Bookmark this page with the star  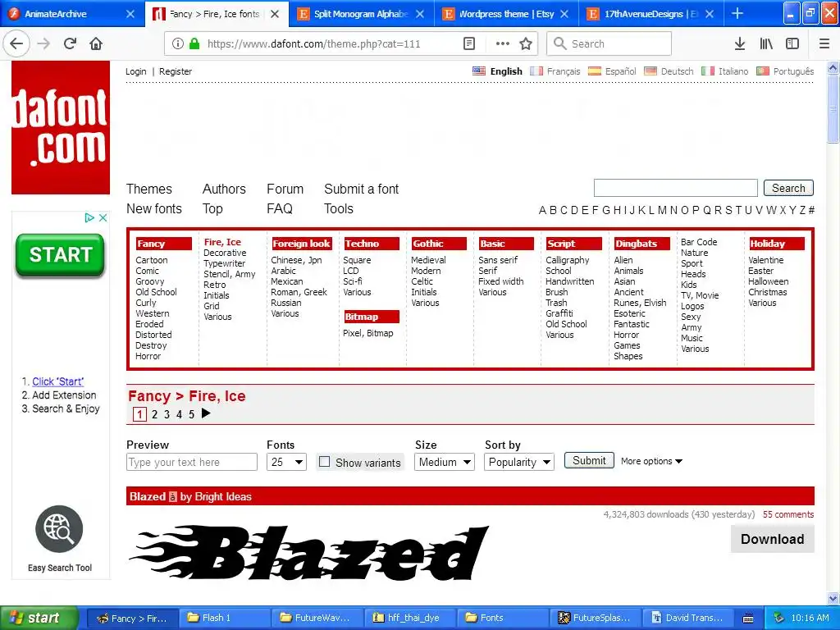tap(526, 44)
